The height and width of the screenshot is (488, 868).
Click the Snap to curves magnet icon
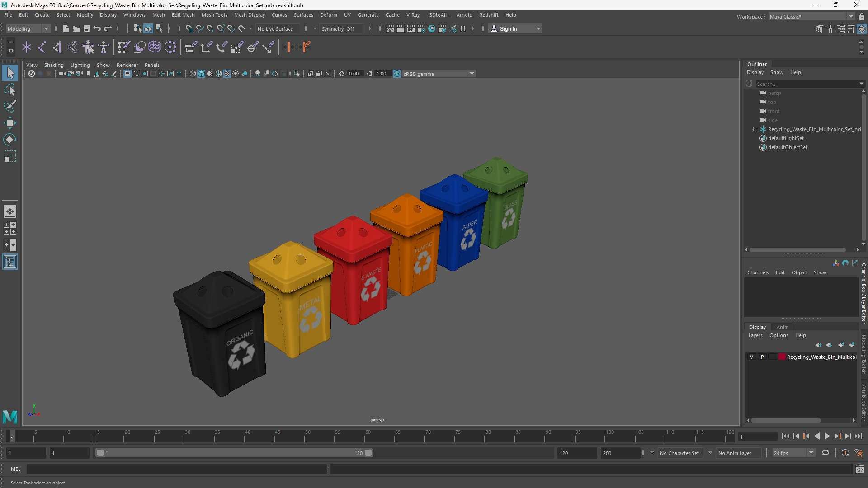coord(199,28)
